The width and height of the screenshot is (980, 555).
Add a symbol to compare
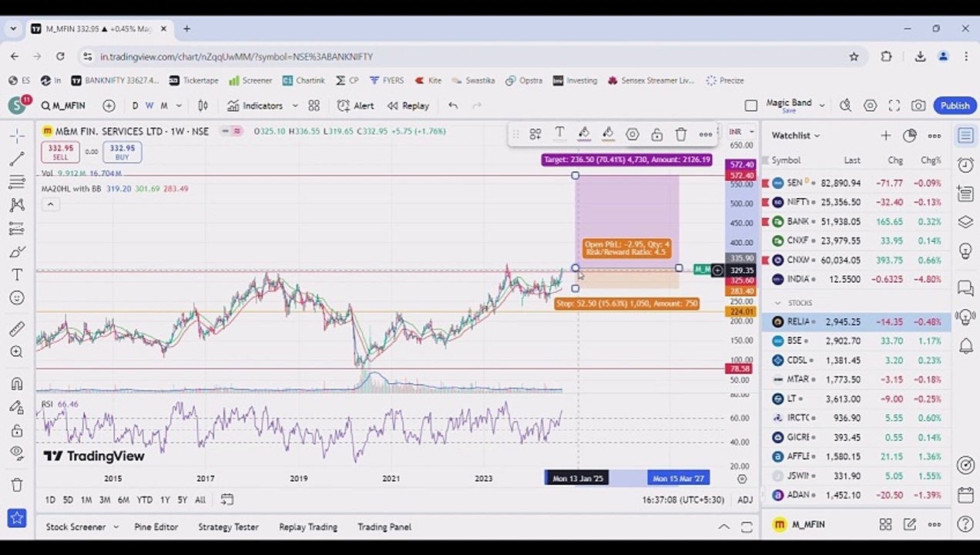[x=109, y=106]
